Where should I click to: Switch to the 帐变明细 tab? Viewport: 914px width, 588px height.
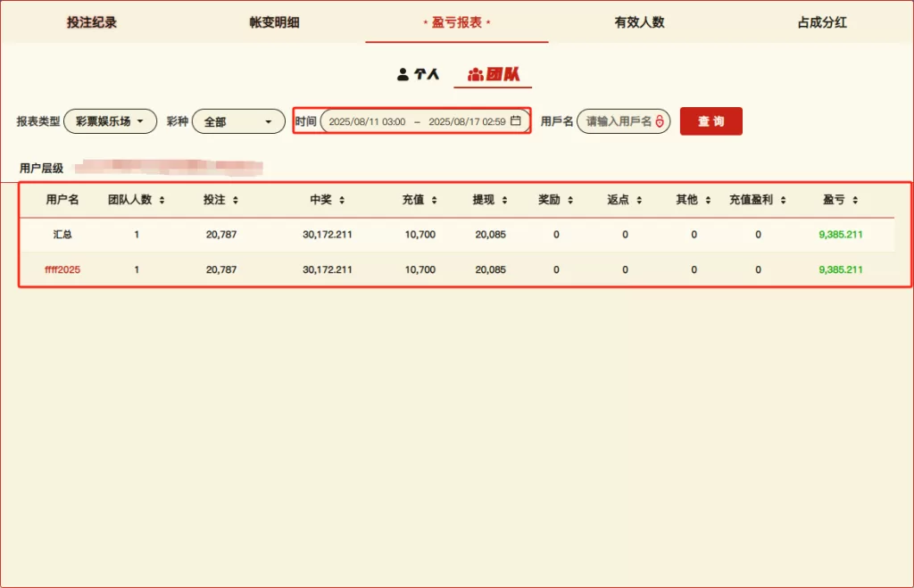274,22
